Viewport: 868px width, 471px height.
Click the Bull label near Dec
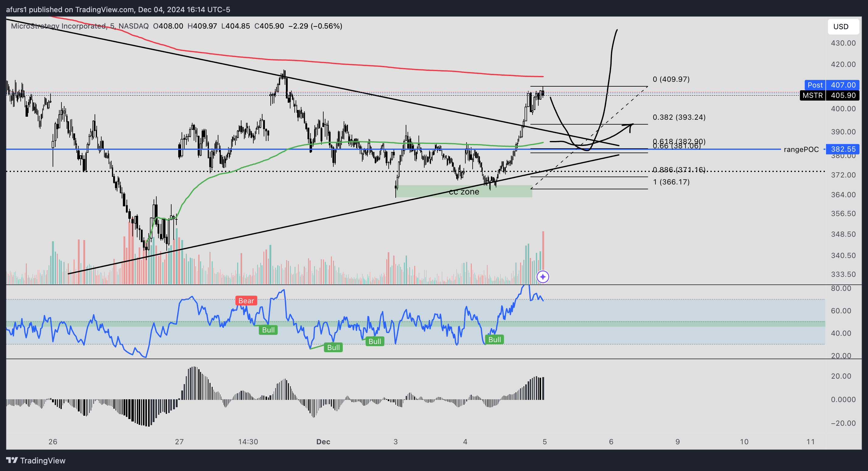pos(333,347)
